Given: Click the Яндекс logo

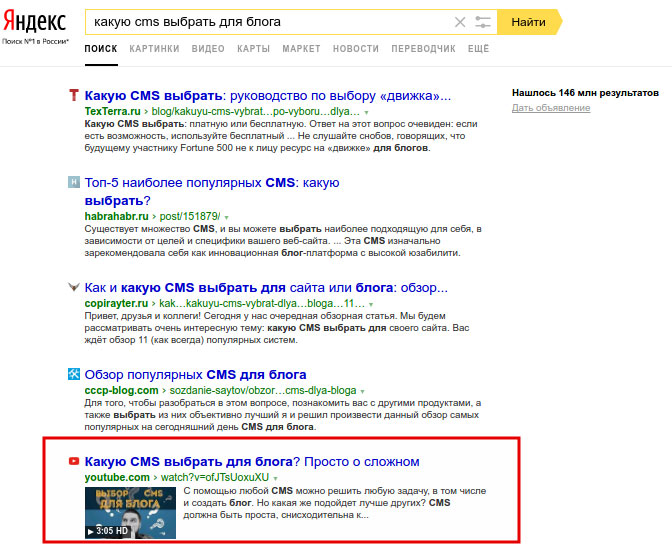Looking at the screenshot, I should 35,21.
